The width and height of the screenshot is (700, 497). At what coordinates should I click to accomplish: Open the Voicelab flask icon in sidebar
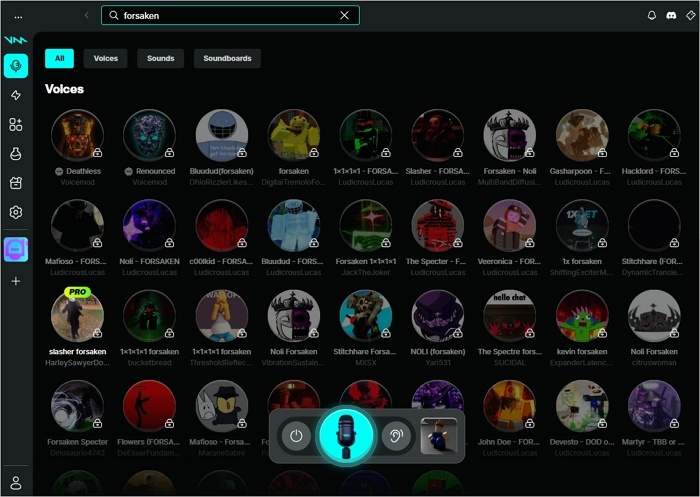point(16,154)
